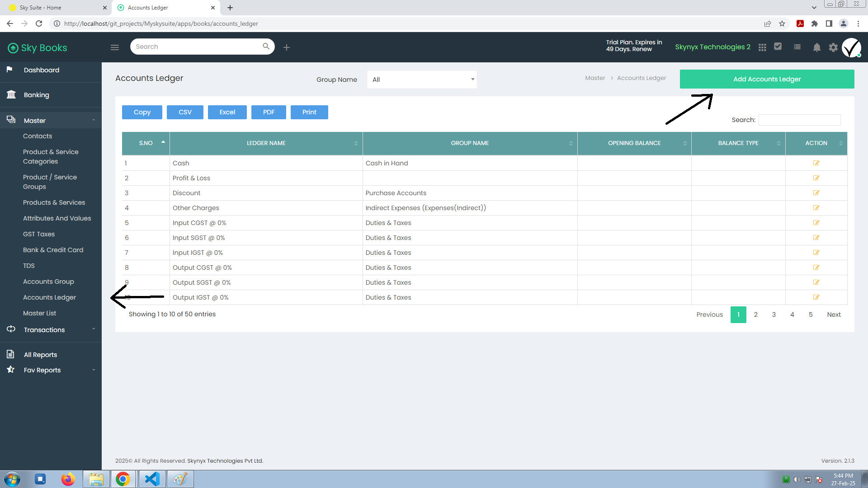This screenshot has width=868, height=488.
Task: Edit the Discount ledger entry
Action: pos(816,193)
